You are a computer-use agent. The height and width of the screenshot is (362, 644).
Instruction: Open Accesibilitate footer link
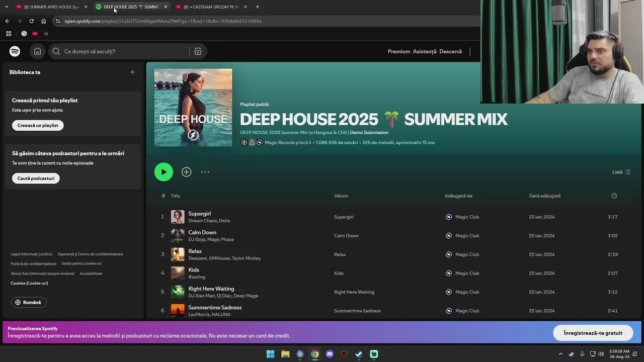(x=91, y=274)
